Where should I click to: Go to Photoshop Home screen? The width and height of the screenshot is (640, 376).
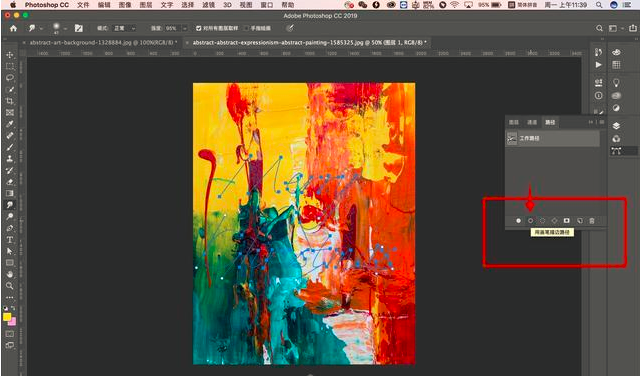click(13, 28)
